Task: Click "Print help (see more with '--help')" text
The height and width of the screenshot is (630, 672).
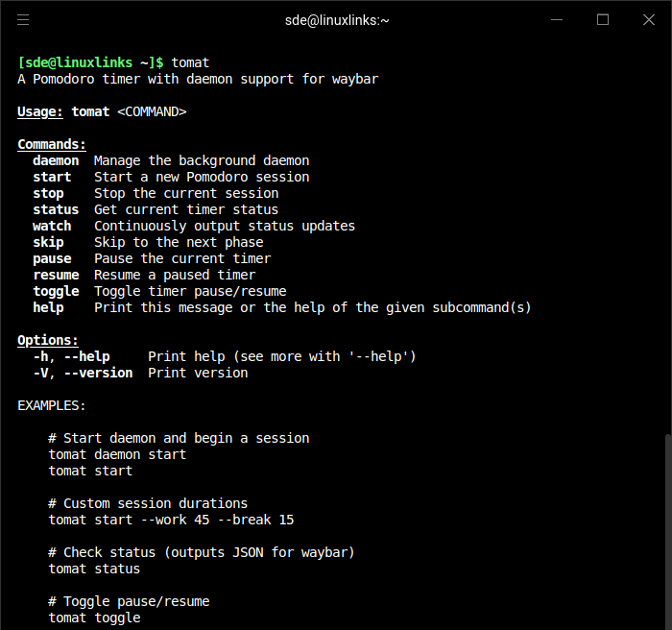Action: click(282, 356)
